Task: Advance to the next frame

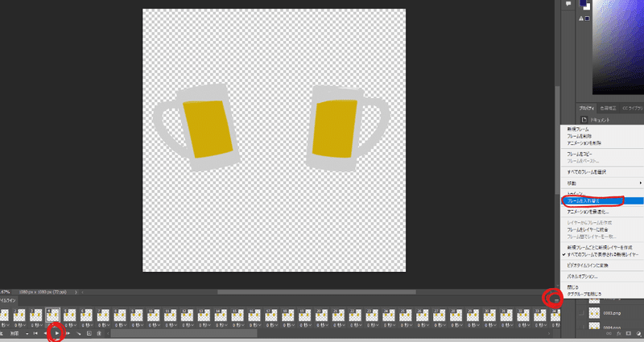Action: click(68, 333)
